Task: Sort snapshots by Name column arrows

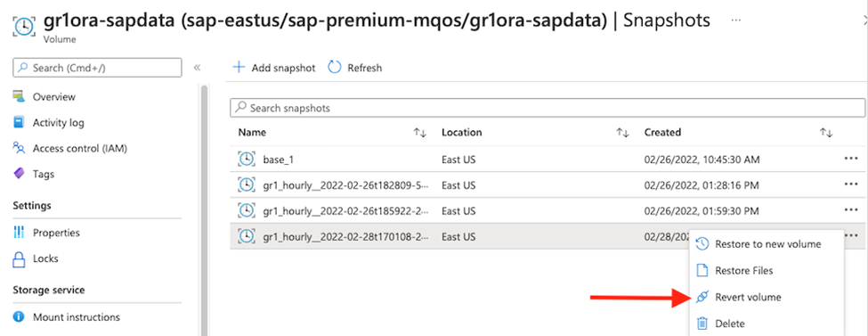Action: click(419, 133)
